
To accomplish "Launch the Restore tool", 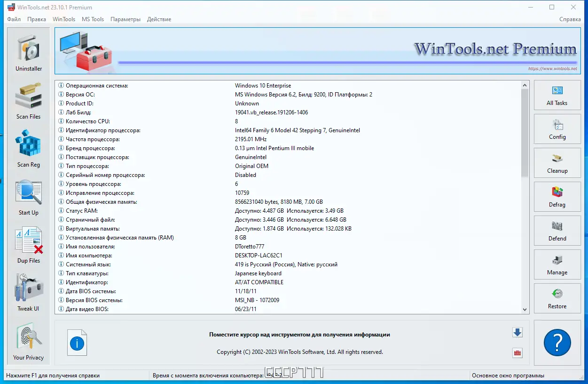I will click(557, 298).
